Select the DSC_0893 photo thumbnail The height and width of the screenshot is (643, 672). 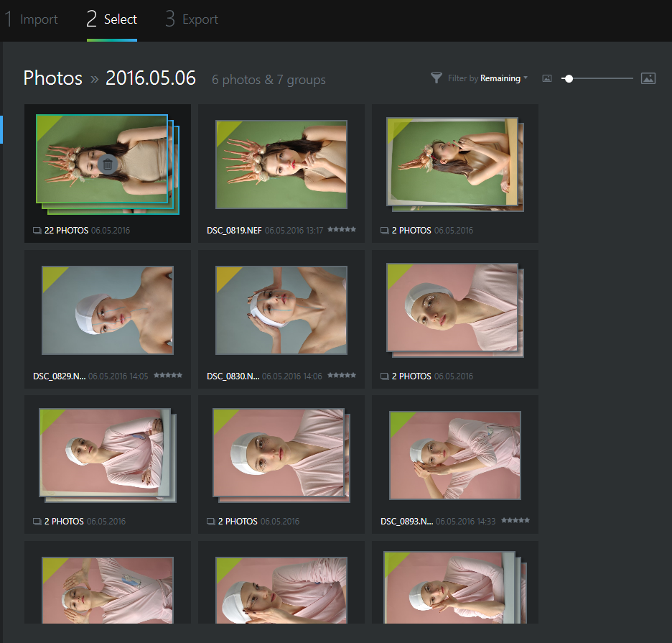455,455
